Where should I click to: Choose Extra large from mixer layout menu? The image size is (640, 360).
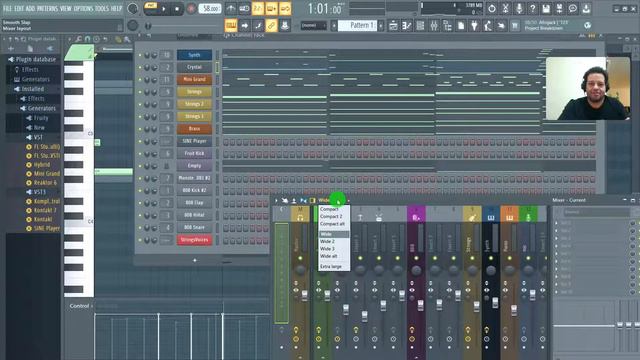pos(333,267)
